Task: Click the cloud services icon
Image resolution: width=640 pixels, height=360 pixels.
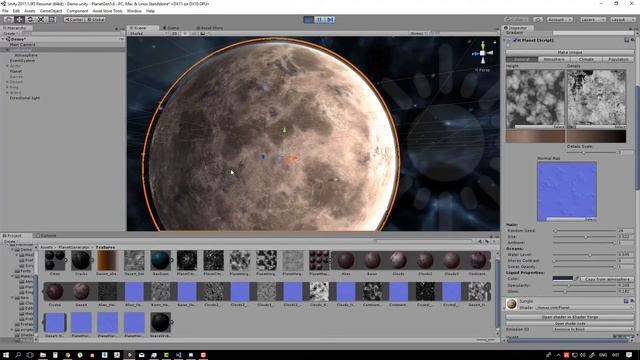Action: (x=538, y=19)
